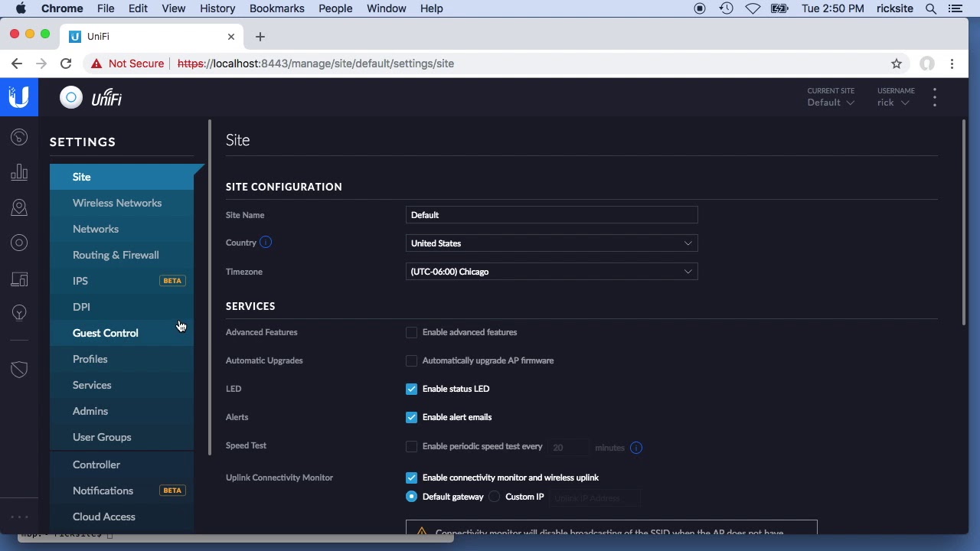The image size is (980, 551).
Task: Go back in Chrome
Action: 17,64
